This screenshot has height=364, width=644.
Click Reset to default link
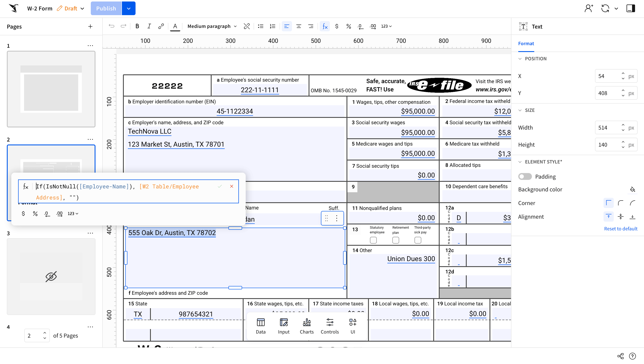[621, 228]
